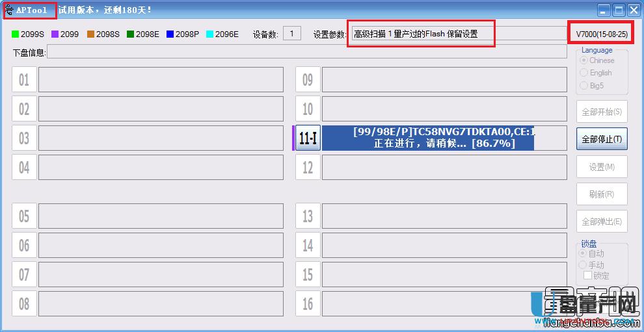The image size is (644, 332).
Task: Minimize the APTool window
Action: point(604,10)
